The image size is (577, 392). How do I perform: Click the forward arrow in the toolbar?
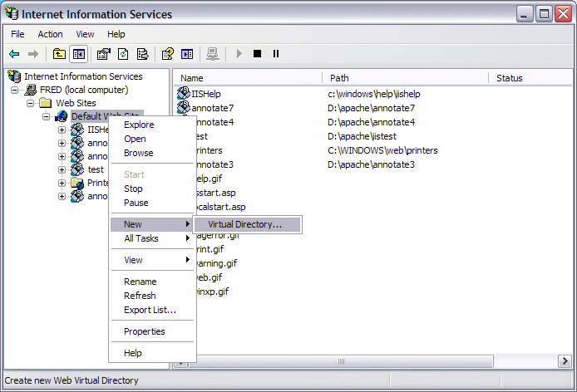point(33,55)
